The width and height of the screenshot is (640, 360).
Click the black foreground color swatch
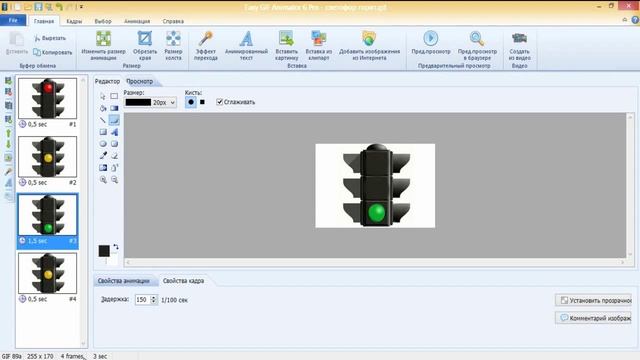tap(104, 251)
